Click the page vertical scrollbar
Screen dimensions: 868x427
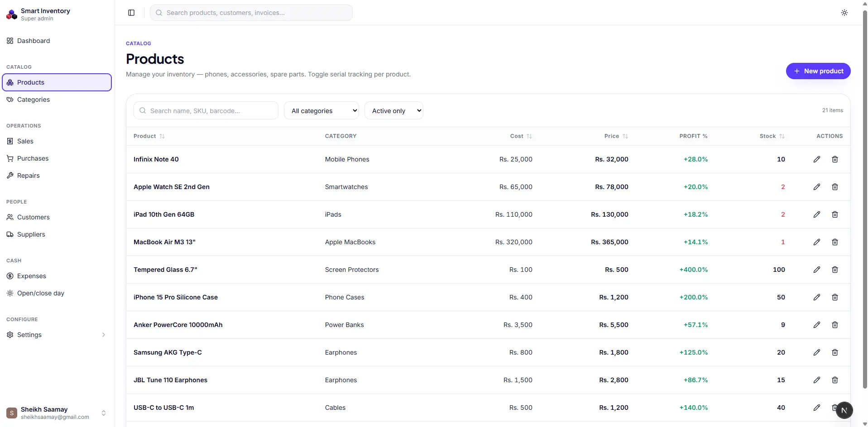pyautogui.click(x=865, y=199)
